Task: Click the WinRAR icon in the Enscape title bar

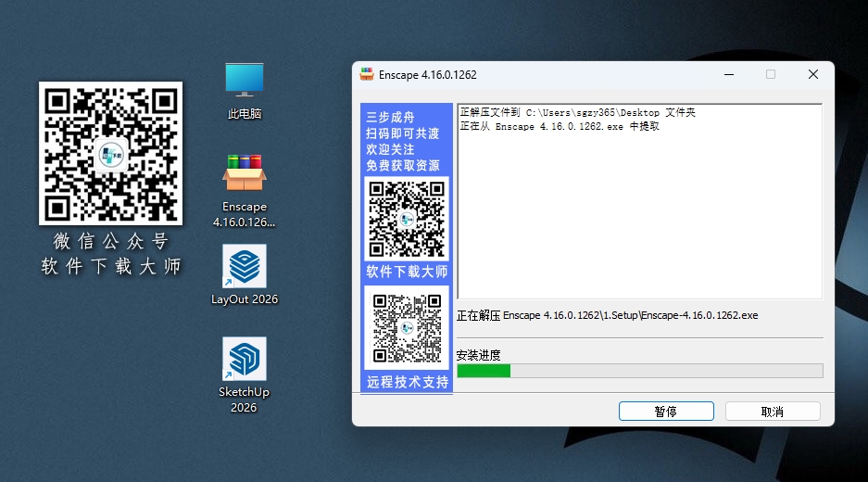Action: (x=367, y=74)
